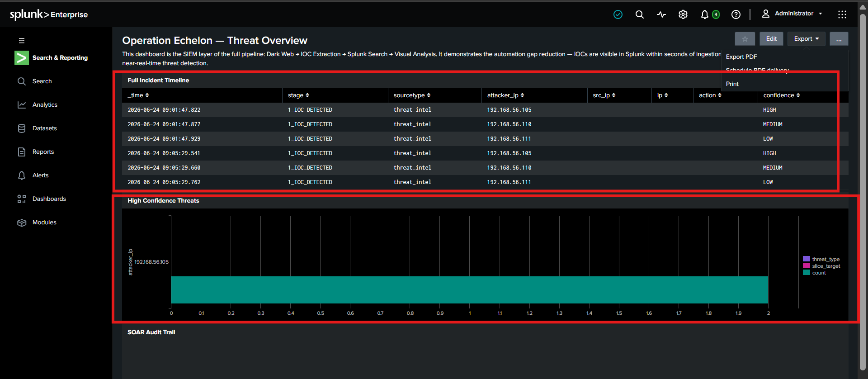Click the Datasets database sidebar icon

click(21, 128)
